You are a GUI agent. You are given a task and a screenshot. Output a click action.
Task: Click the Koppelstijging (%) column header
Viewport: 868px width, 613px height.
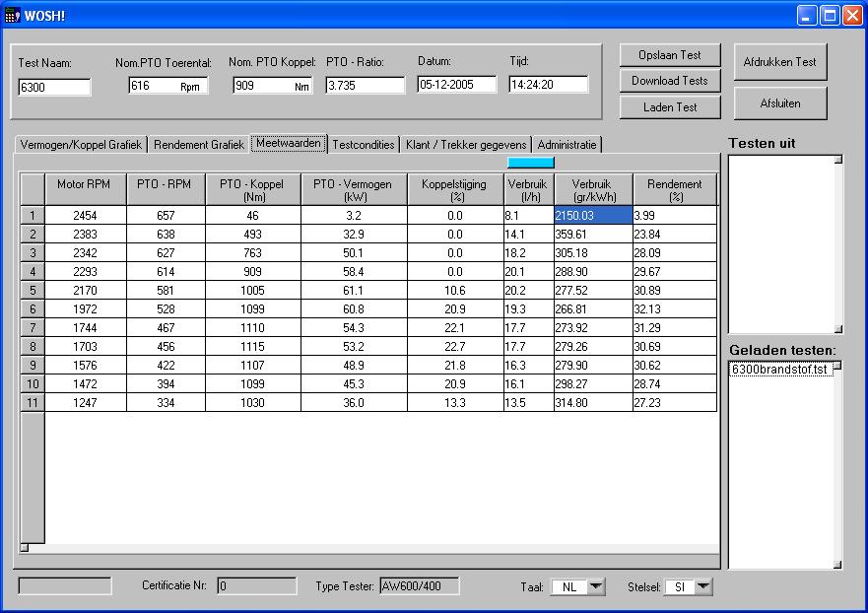point(455,190)
